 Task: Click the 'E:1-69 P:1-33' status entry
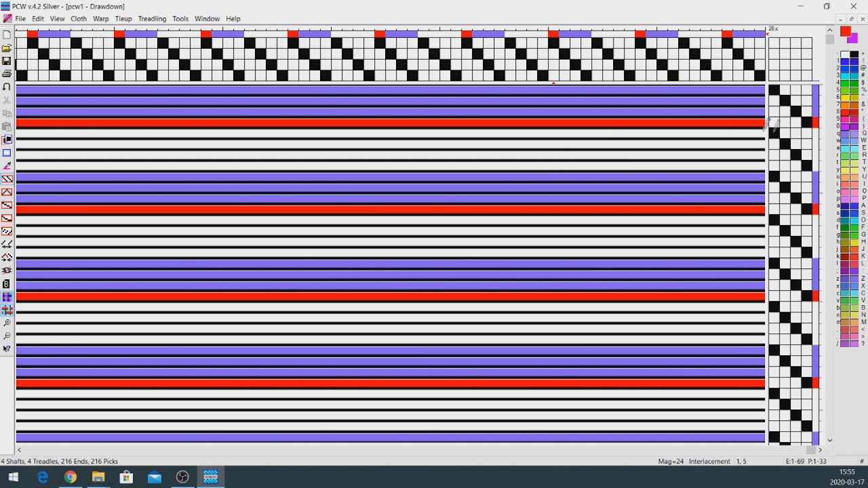point(806,462)
